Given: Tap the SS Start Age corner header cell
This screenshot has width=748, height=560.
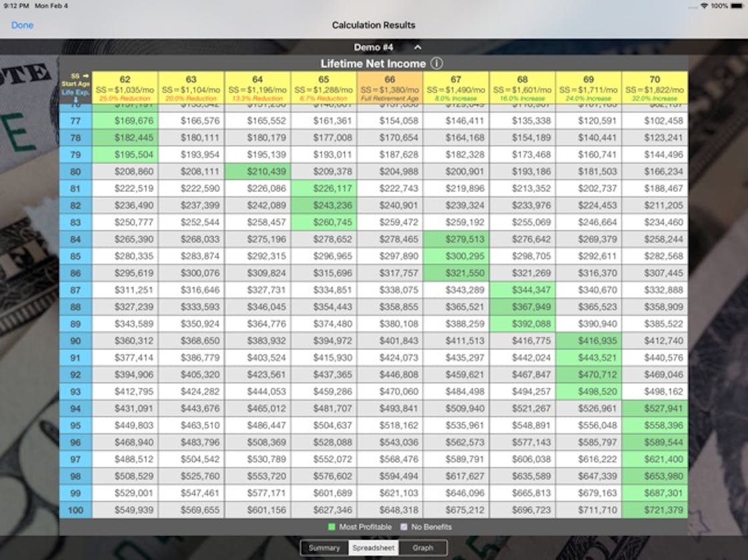Looking at the screenshot, I should pyautogui.click(x=75, y=85).
